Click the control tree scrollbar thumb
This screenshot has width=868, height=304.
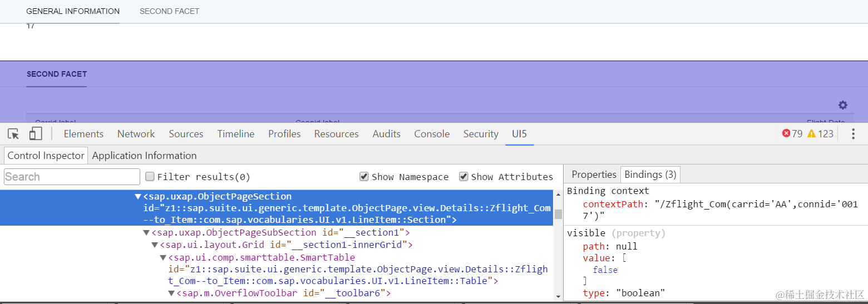(558, 215)
